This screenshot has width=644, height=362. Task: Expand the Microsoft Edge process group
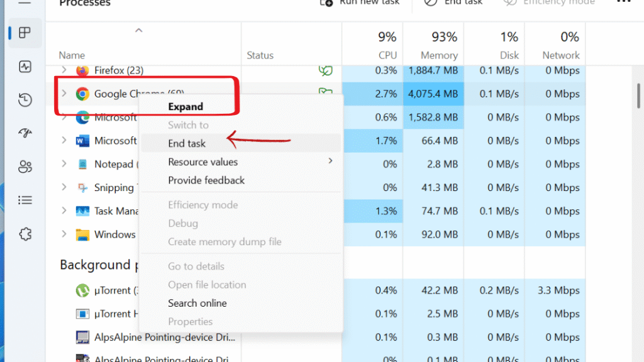[64, 117]
